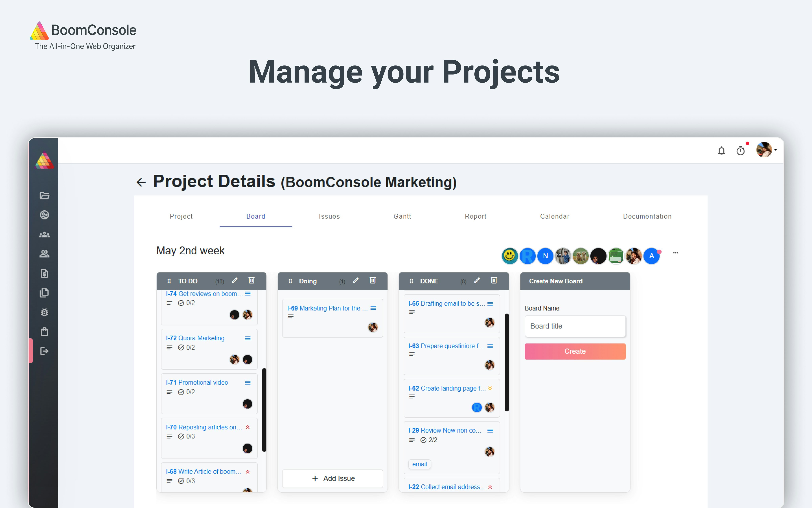Open priority menu on I-69 Marketing Plan
This screenshot has height=508, width=812.
[x=373, y=308]
